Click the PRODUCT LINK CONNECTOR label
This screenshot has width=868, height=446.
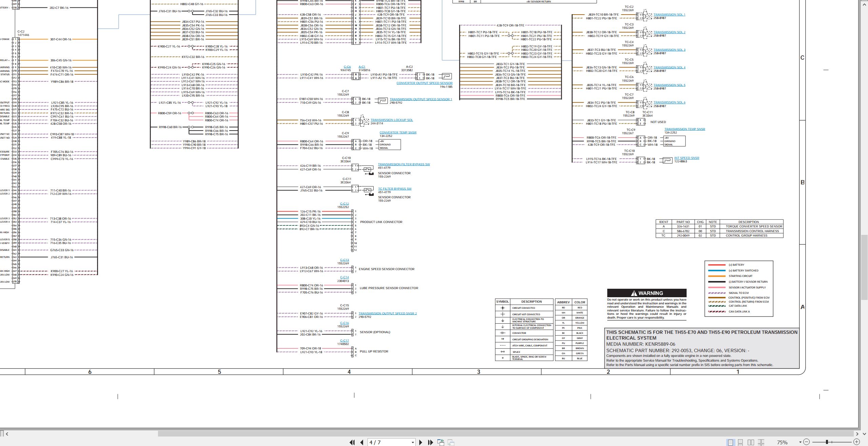point(381,222)
